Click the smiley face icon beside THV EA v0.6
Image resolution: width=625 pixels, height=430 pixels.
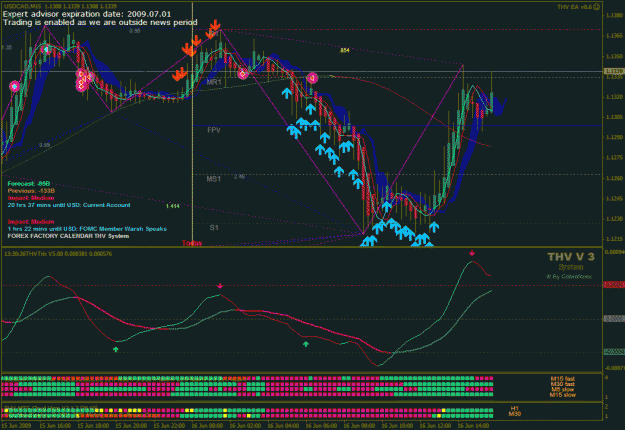click(x=596, y=6)
